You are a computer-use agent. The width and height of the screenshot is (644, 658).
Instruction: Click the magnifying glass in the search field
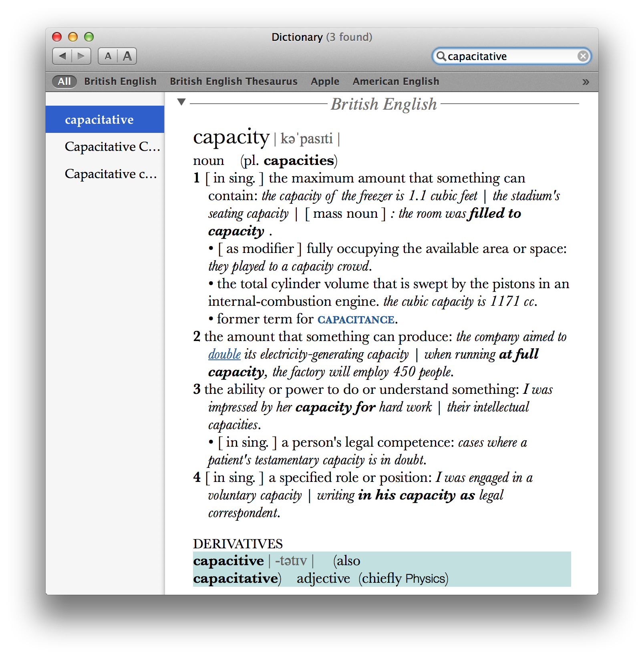[x=441, y=56]
